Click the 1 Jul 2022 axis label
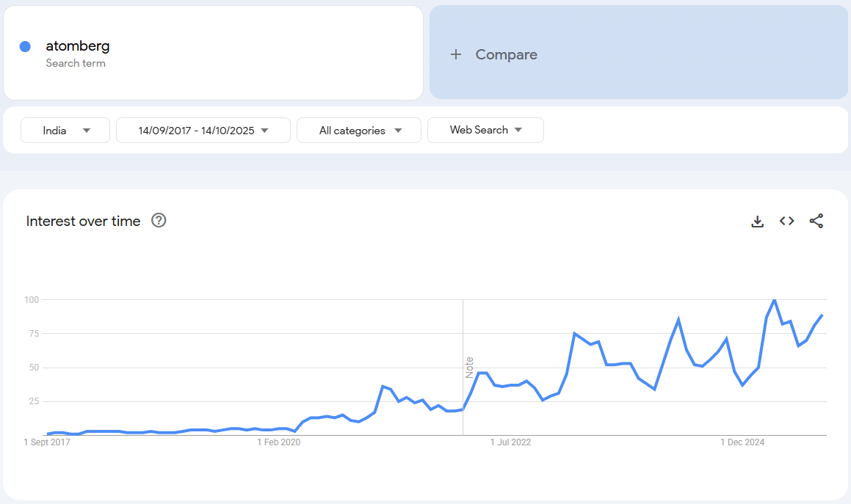 511,442
